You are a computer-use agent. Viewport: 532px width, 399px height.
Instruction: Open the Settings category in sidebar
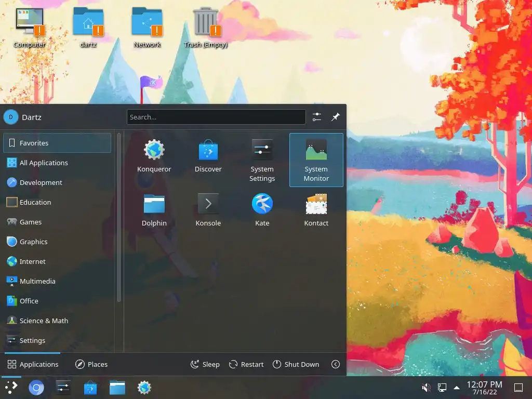[57, 340]
